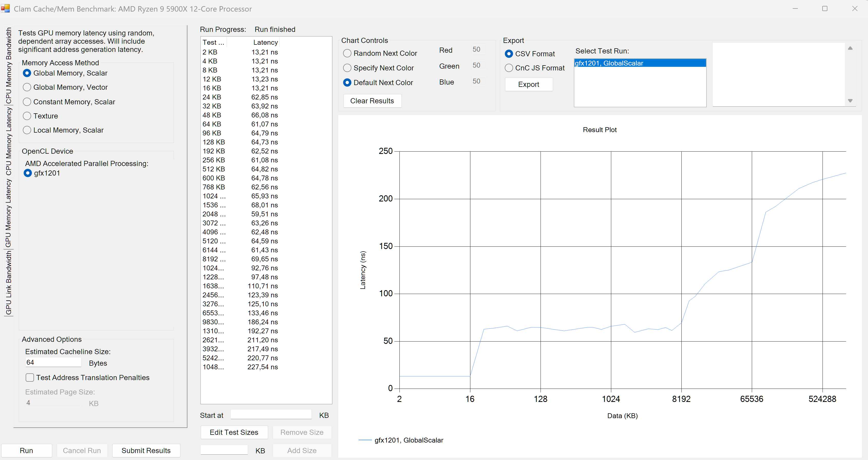Image resolution: width=868 pixels, height=460 pixels.
Task: Click Export to save the CSV
Action: 528,84
